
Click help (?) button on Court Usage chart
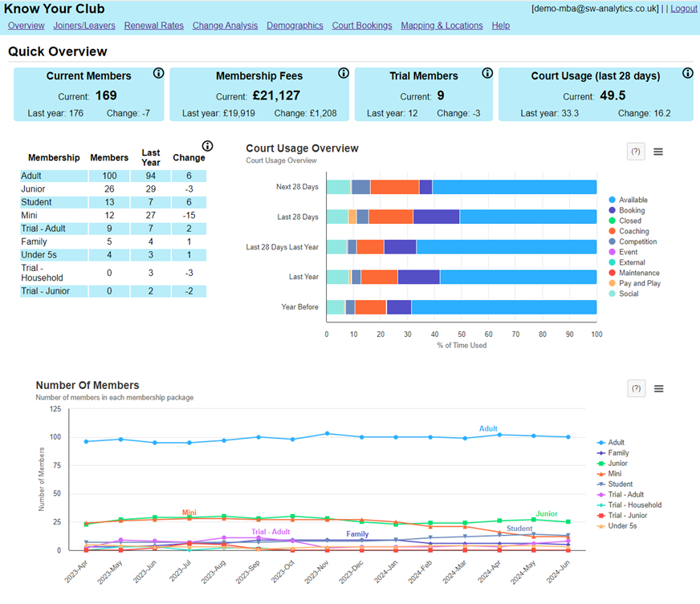(636, 152)
